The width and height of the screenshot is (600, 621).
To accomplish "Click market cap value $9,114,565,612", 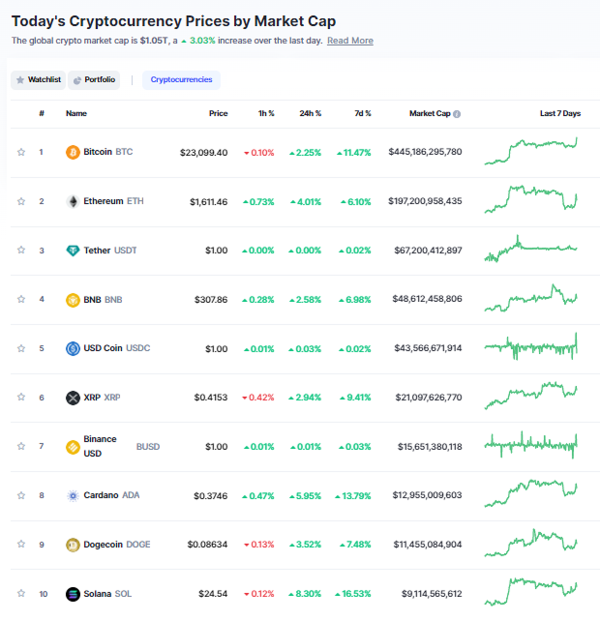I will tap(432, 594).
